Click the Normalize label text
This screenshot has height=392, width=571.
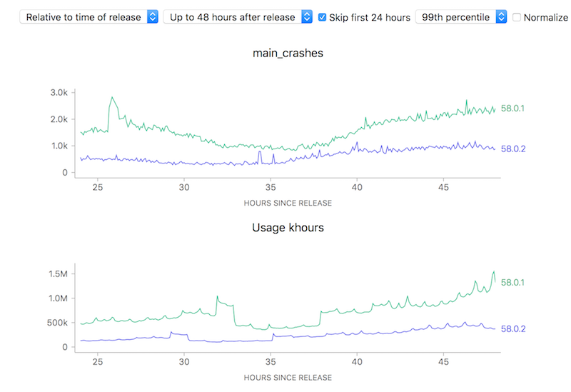(545, 17)
